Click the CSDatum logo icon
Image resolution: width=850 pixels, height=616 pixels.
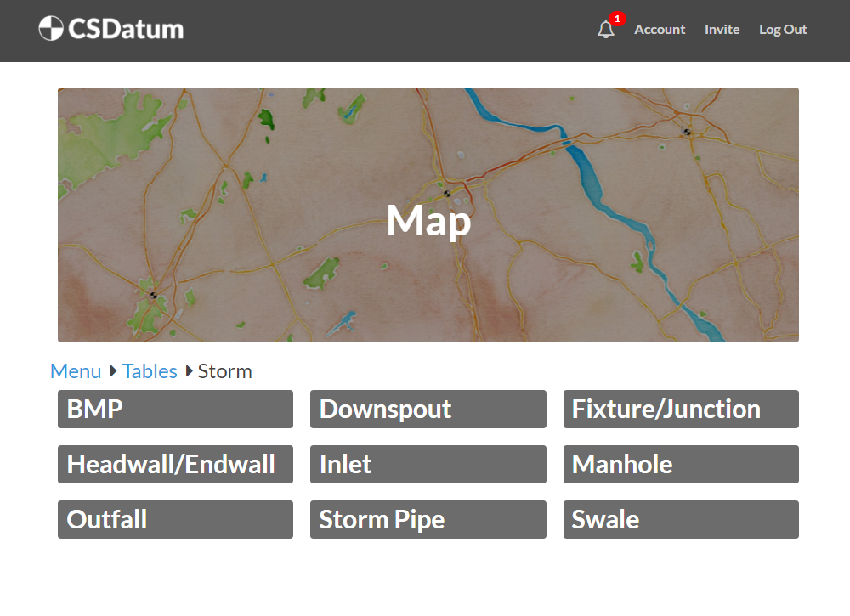[x=51, y=29]
